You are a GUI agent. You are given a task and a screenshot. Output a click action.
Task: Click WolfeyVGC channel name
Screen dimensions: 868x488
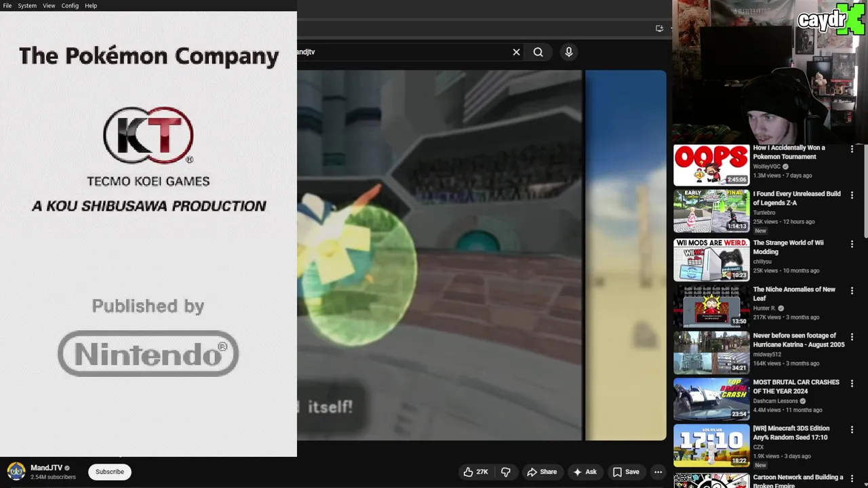pos(767,167)
